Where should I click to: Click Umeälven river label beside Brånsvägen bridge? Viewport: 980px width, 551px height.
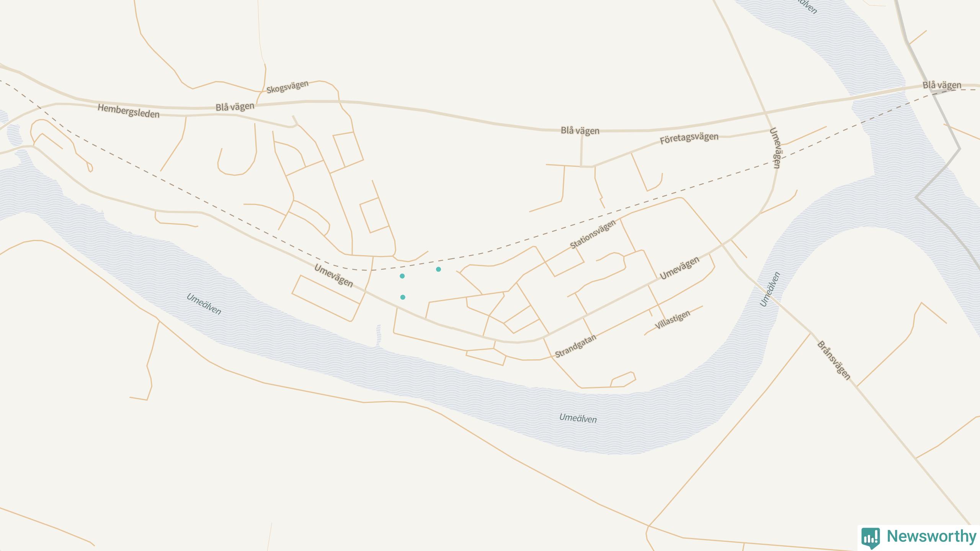click(x=770, y=289)
